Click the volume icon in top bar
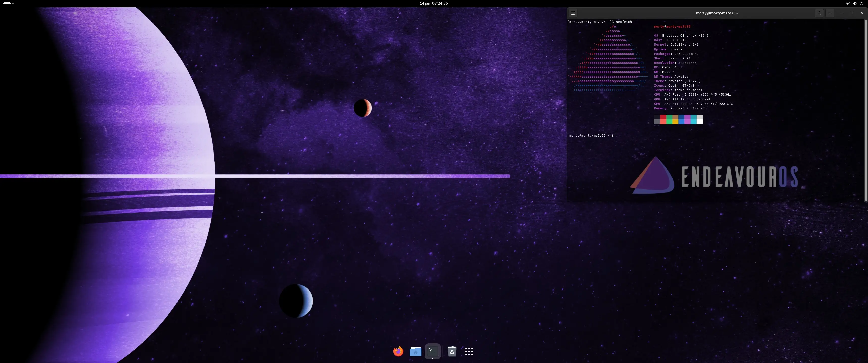The width and height of the screenshot is (868, 363). 854,3
